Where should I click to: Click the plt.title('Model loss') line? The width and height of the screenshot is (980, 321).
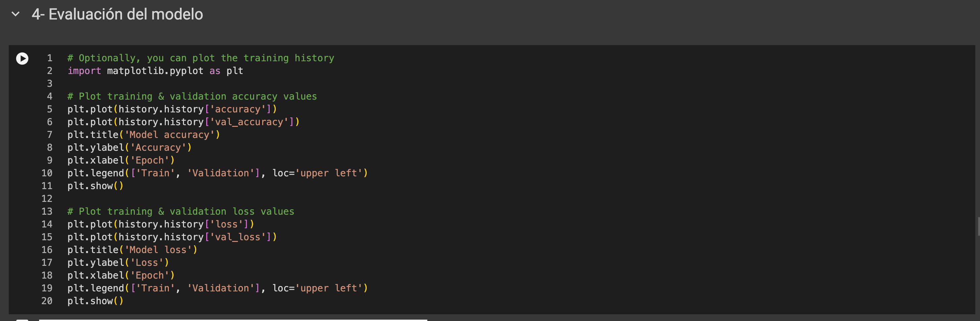pyautogui.click(x=132, y=250)
